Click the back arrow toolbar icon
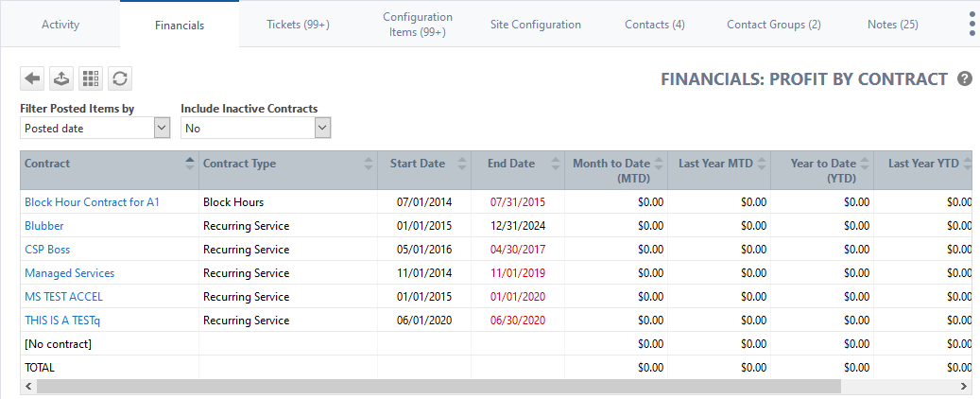Image resolution: width=980 pixels, height=399 pixels. [x=32, y=78]
